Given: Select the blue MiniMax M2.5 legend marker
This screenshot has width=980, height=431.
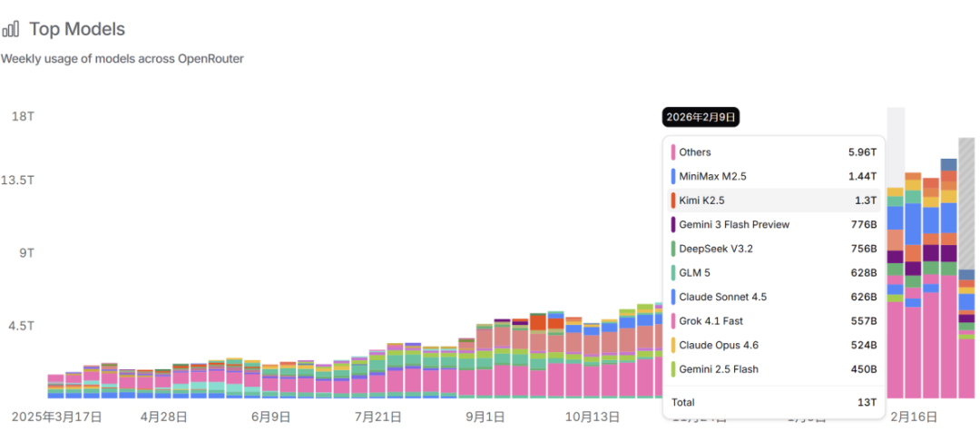Looking at the screenshot, I should 673,176.
